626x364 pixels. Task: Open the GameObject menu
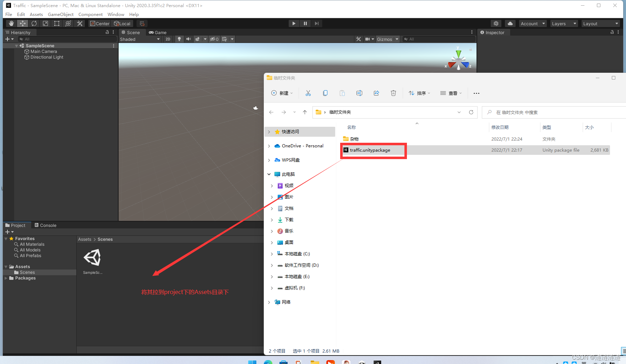[x=61, y=14]
